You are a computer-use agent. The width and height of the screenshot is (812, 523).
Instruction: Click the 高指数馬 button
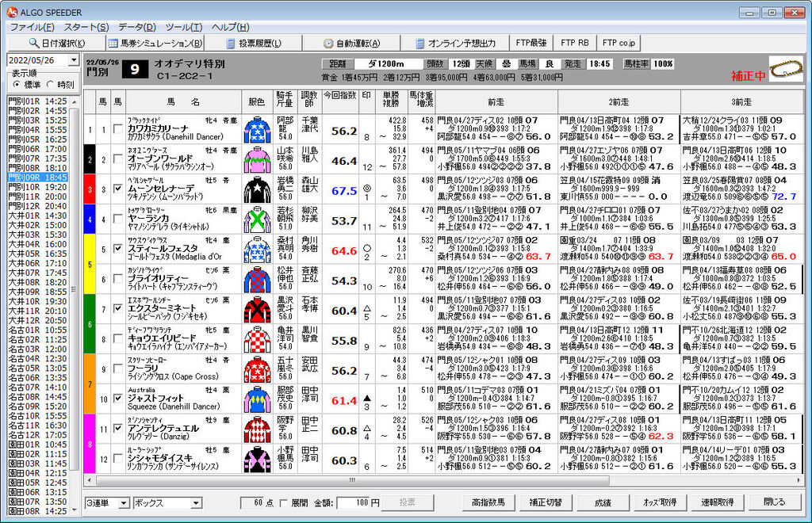tap(488, 502)
